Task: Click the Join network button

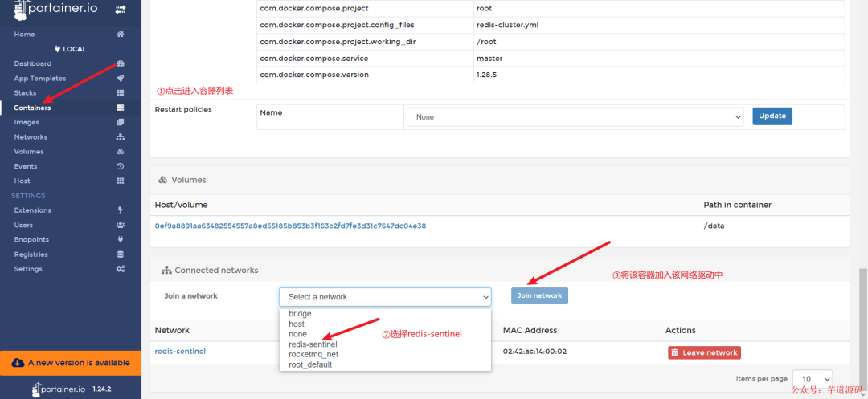Action: point(539,295)
